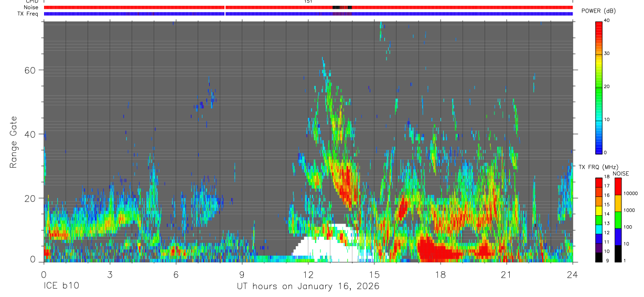Screen dimensions: 644x297
Task: Pick the black 9–10 MHz TX FRQ swatch
Action: [x=598, y=256]
